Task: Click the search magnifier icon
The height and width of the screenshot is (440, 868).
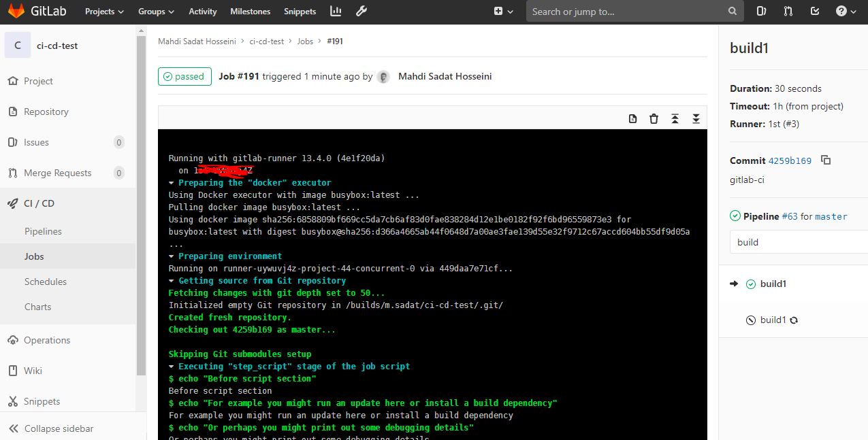Action: 733,12
